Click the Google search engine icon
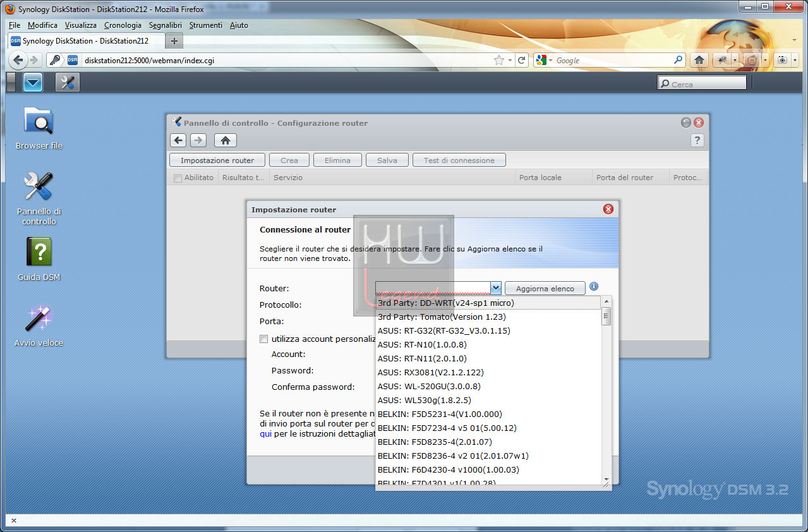 point(541,60)
